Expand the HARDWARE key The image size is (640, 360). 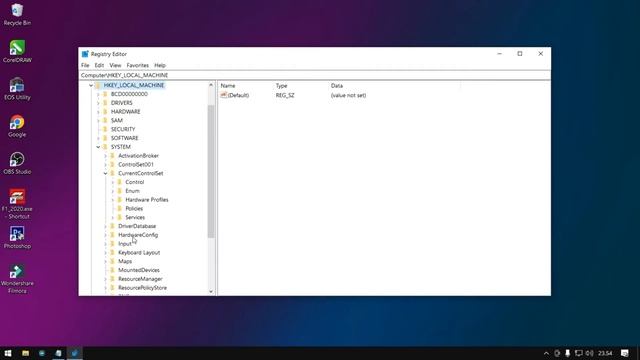tap(98, 111)
